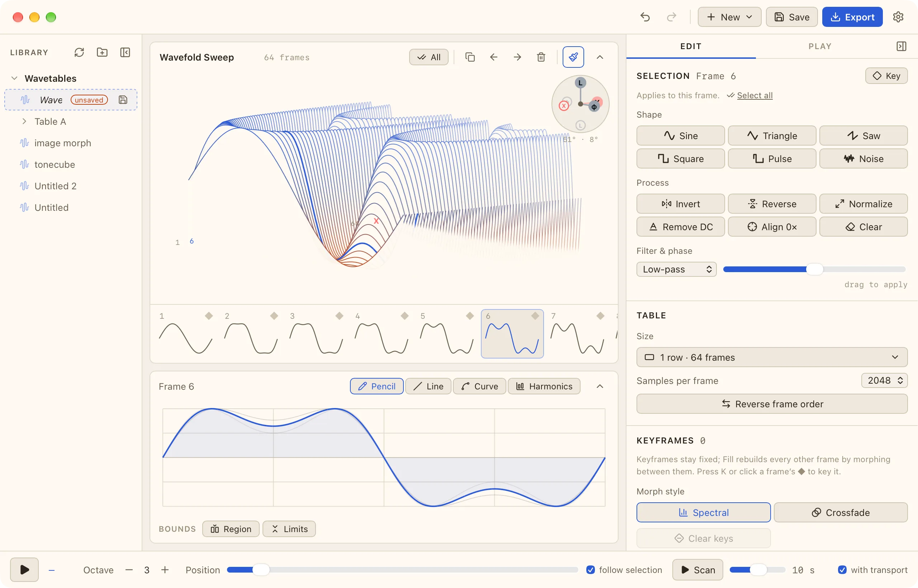Viewport: 918px width, 588px height.
Task: Click the redo arrow icon
Action: [x=671, y=17]
